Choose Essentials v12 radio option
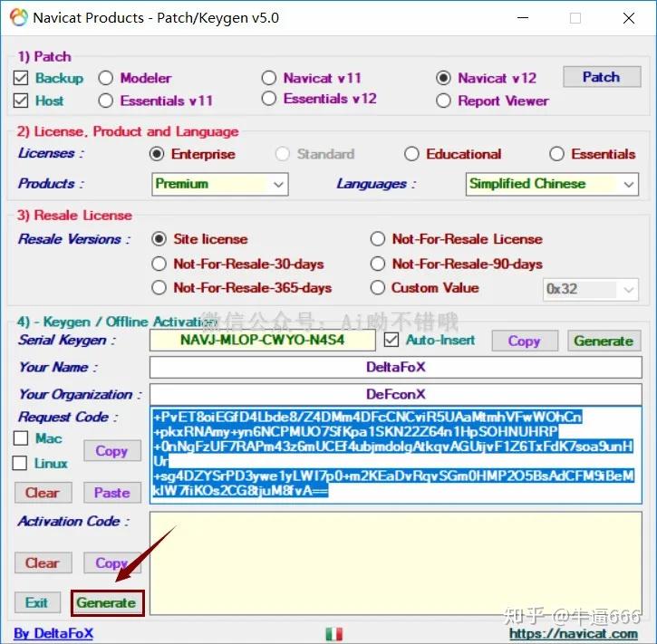This screenshot has height=644, width=657. tap(269, 99)
